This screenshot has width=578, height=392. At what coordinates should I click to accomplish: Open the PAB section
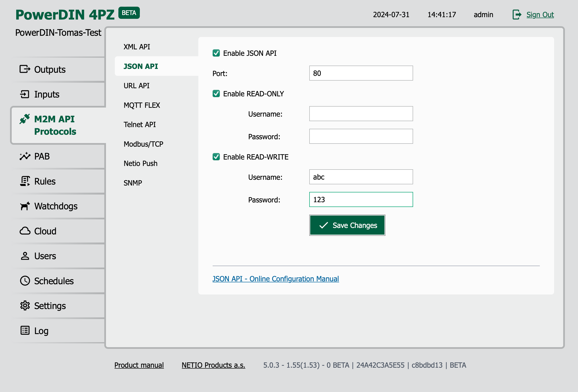click(58, 156)
